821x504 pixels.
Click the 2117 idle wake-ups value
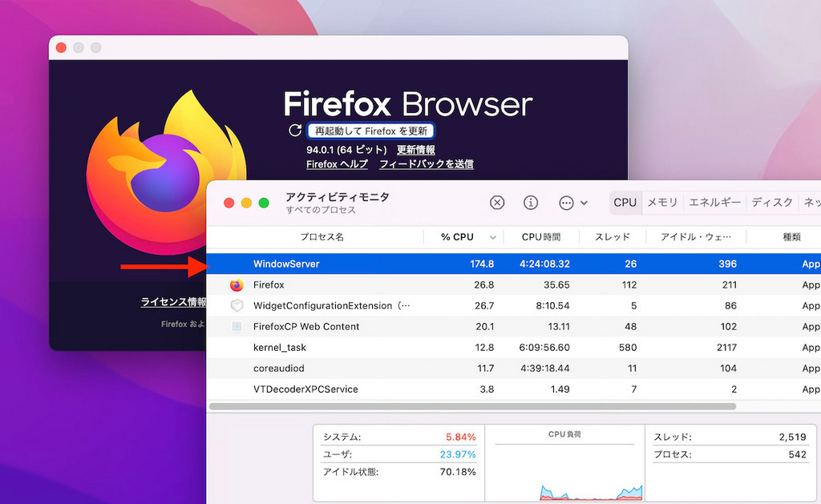[x=726, y=348]
